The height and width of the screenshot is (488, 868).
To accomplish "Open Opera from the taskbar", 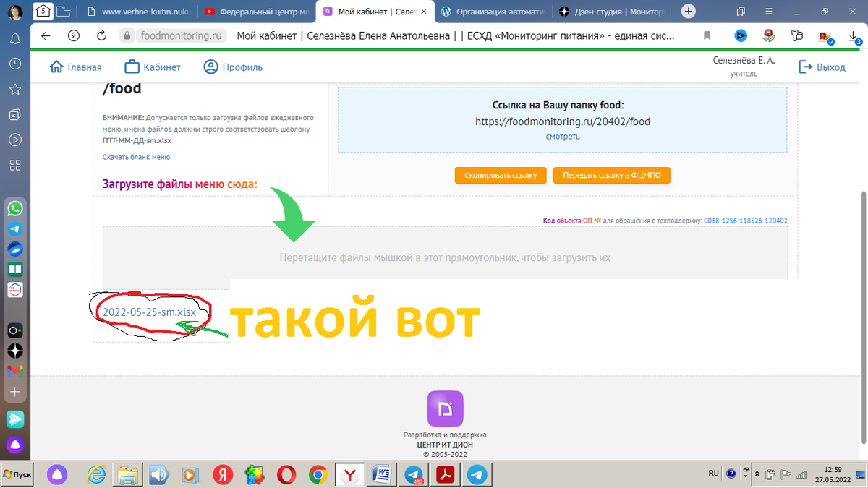I will [x=286, y=474].
